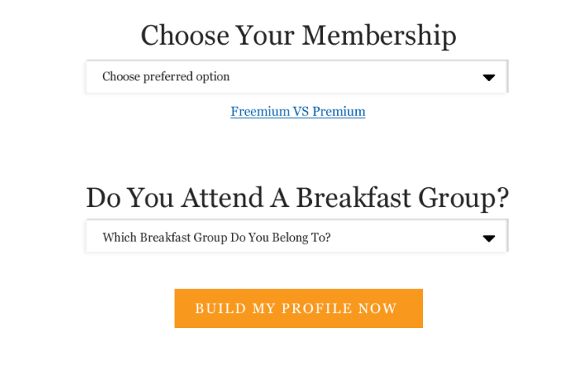The image size is (588, 391).
Task: Open the 'Choose preferred option' dropdown
Action: (x=297, y=76)
